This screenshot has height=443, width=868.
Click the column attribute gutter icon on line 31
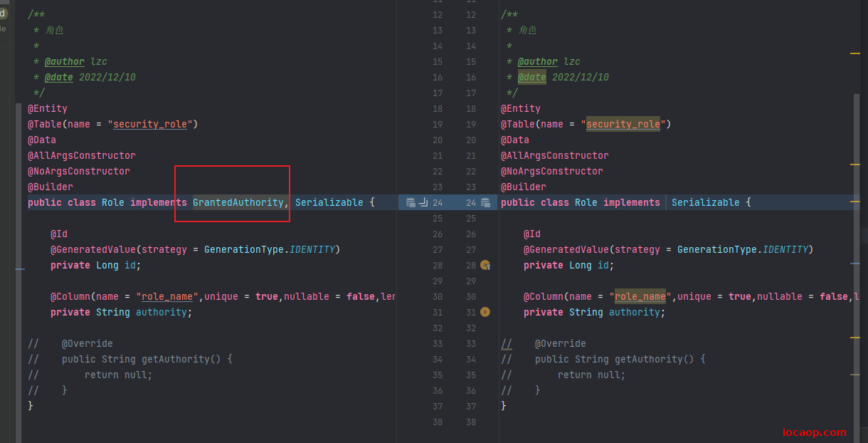pyautogui.click(x=485, y=312)
